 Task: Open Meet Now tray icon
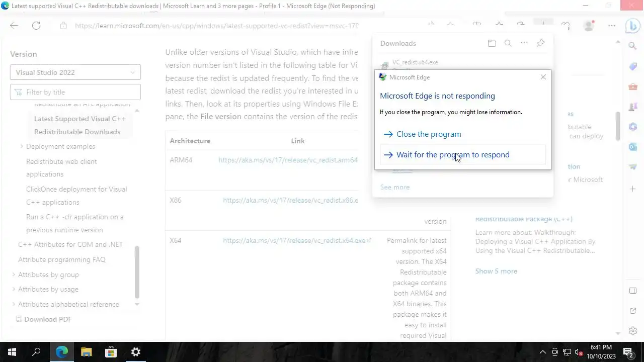pyautogui.click(x=555, y=352)
